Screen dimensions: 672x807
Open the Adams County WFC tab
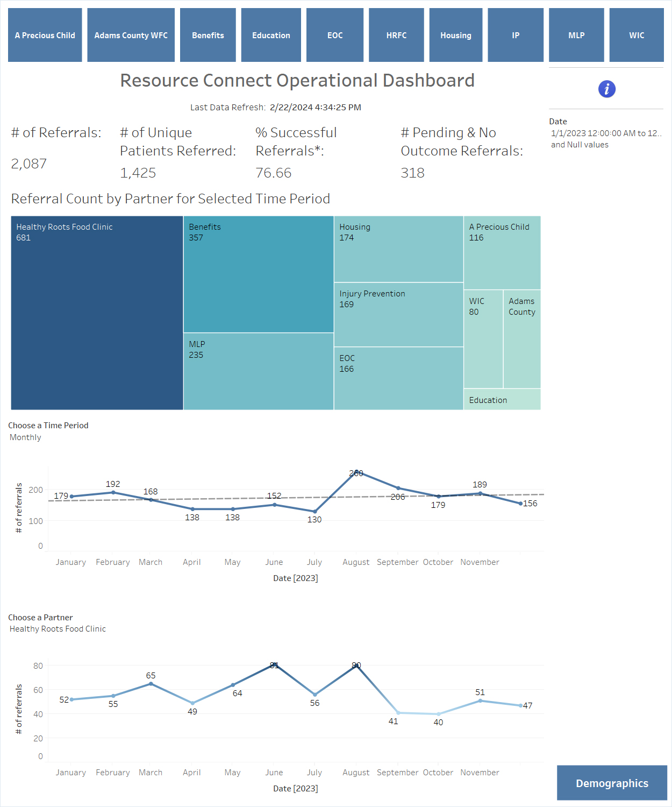[131, 35]
